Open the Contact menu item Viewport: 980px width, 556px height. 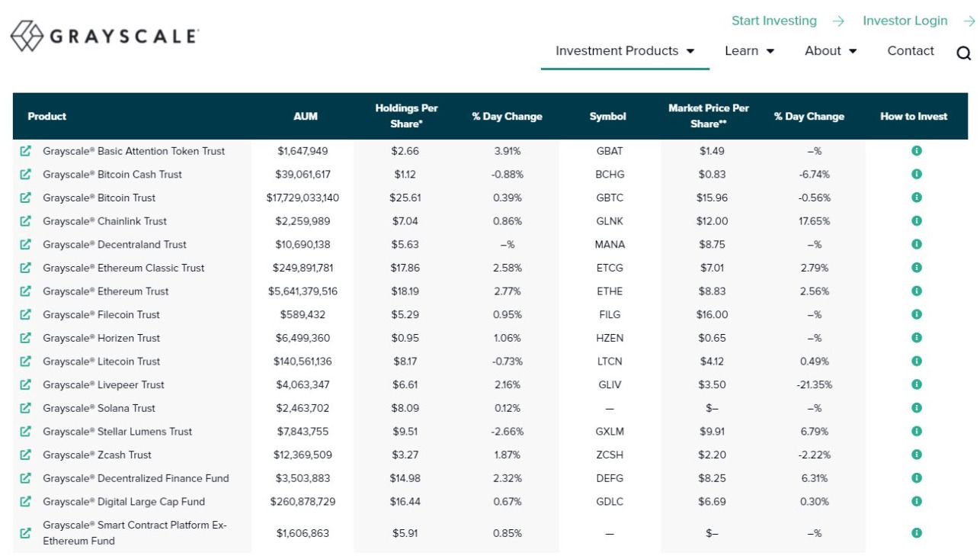(x=910, y=51)
